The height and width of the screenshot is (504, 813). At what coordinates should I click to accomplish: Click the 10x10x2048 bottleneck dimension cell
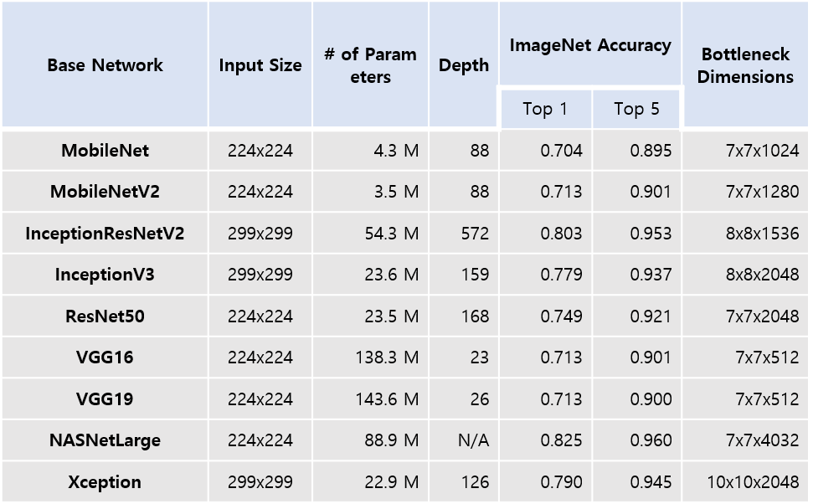[753, 482]
